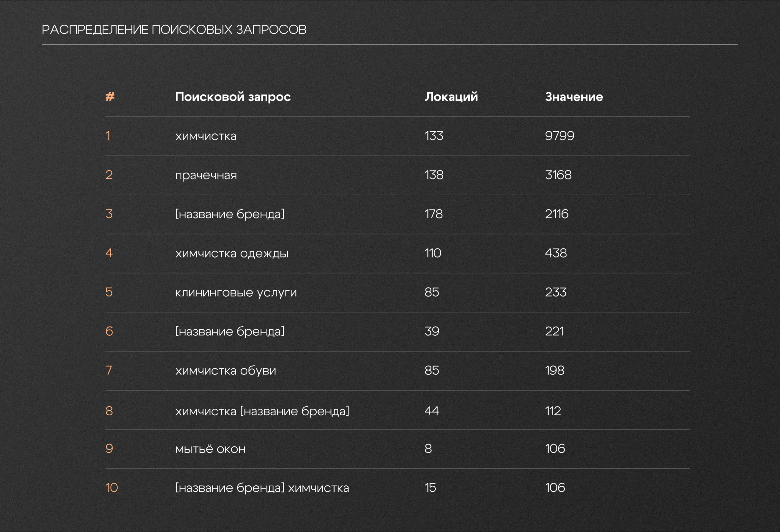Click the value 9799 in the first row
The width and height of the screenshot is (780, 532).
[x=559, y=136]
